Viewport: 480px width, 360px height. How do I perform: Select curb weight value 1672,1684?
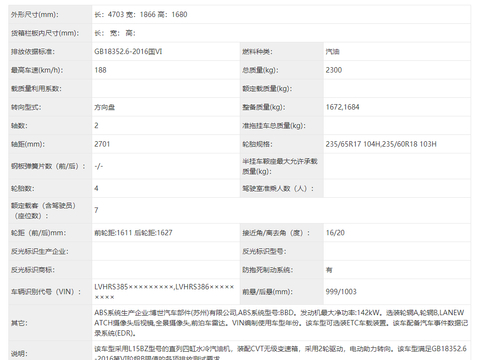coord(343,107)
